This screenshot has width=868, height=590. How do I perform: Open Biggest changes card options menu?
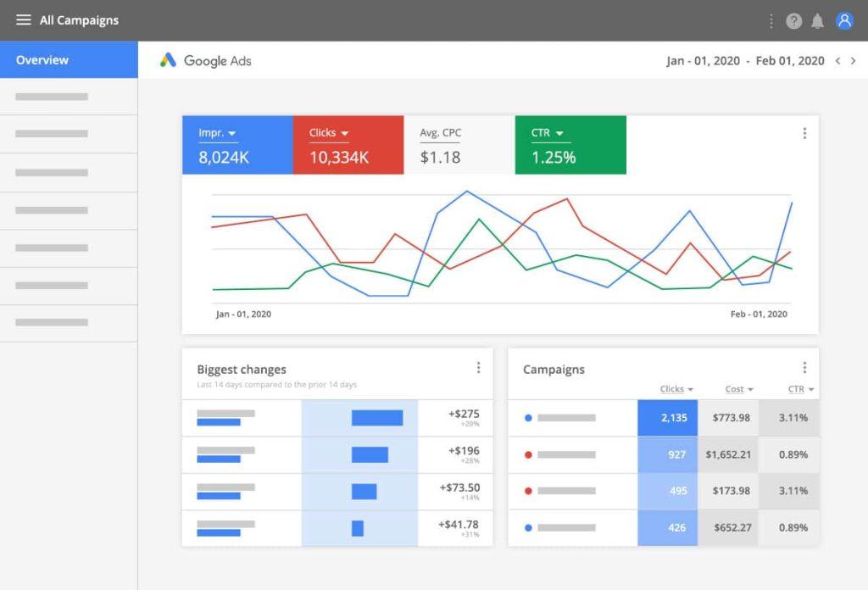point(478,368)
